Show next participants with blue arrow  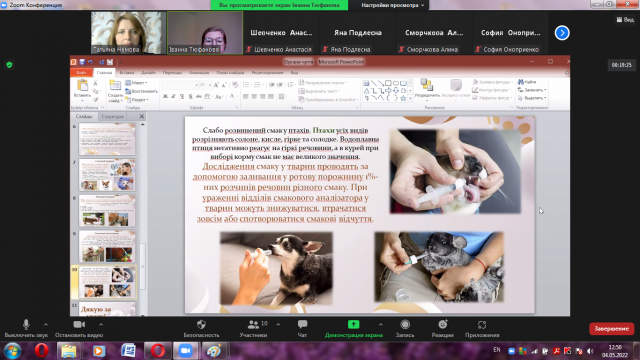[562, 33]
